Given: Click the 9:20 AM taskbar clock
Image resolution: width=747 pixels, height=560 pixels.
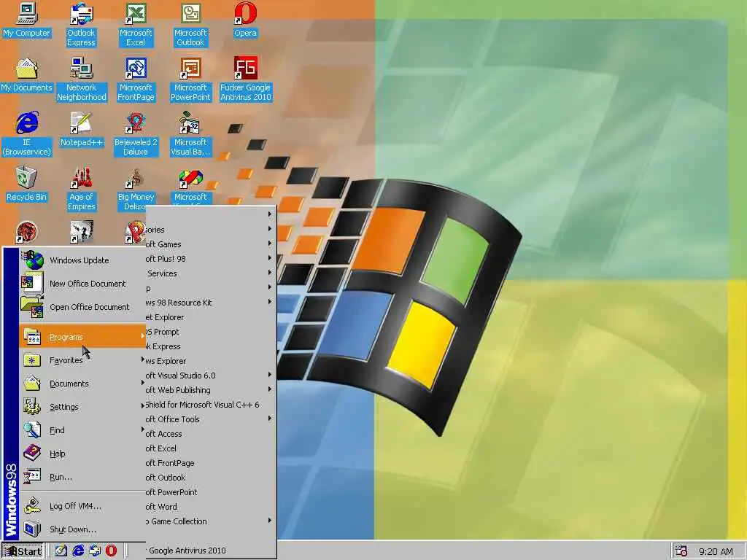Looking at the screenshot, I should pos(716,551).
